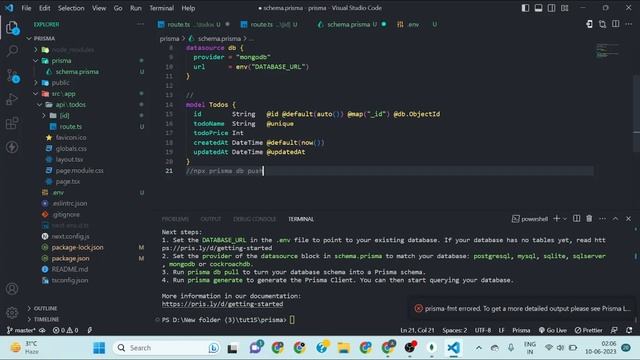This screenshot has width=640, height=360.
Task: Open schema.prisma in explorer tree
Action: tap(77, 71)
